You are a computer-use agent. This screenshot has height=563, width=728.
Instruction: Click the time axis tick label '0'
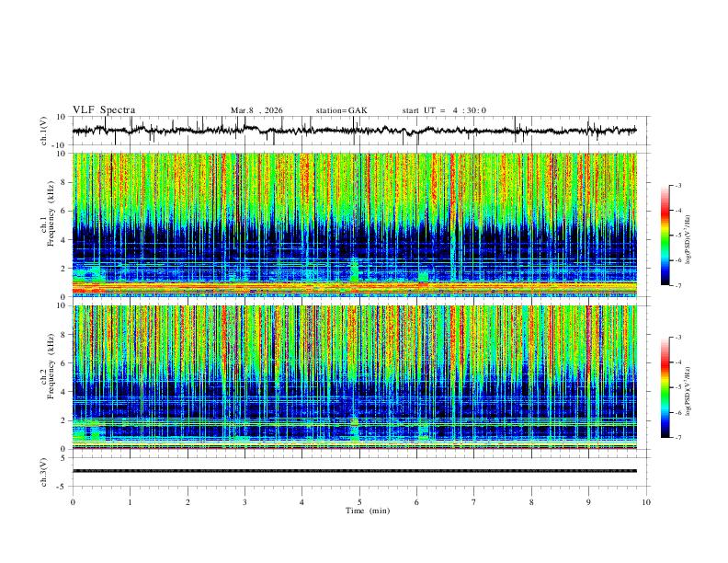[73, 502]
